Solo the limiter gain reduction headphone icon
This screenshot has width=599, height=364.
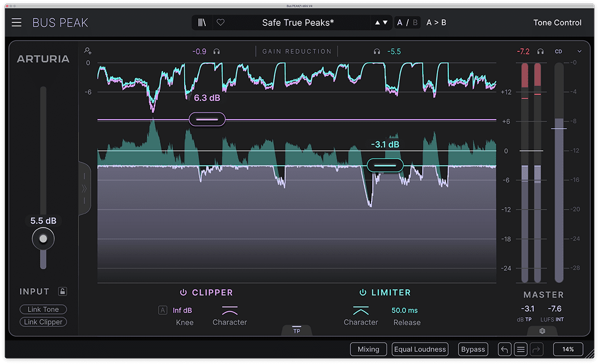tap(377, 51)
